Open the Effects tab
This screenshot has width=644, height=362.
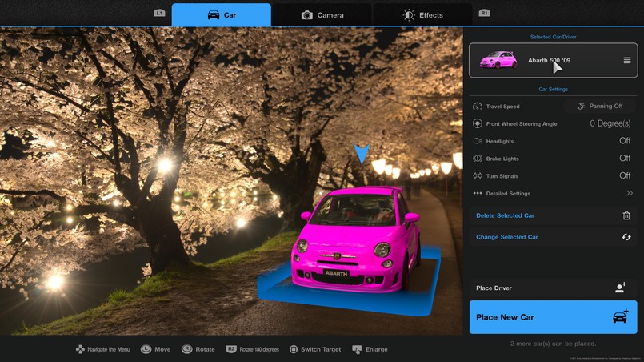pyautogui.click(x=422, y=14)
